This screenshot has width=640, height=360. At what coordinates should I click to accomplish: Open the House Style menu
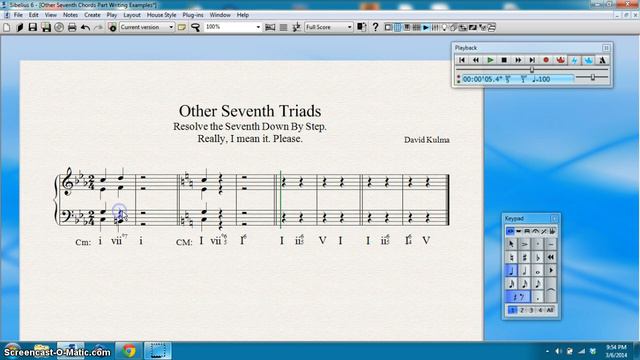[x=162, y=15]
